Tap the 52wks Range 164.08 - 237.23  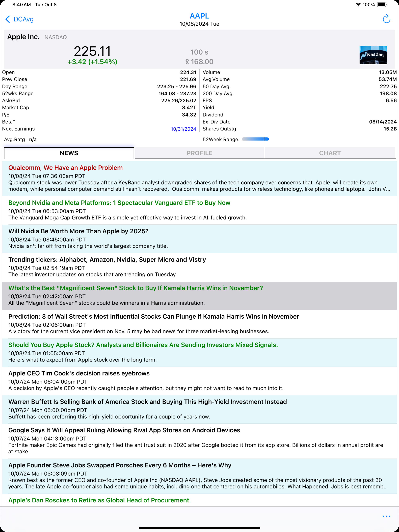click(177, 94)
